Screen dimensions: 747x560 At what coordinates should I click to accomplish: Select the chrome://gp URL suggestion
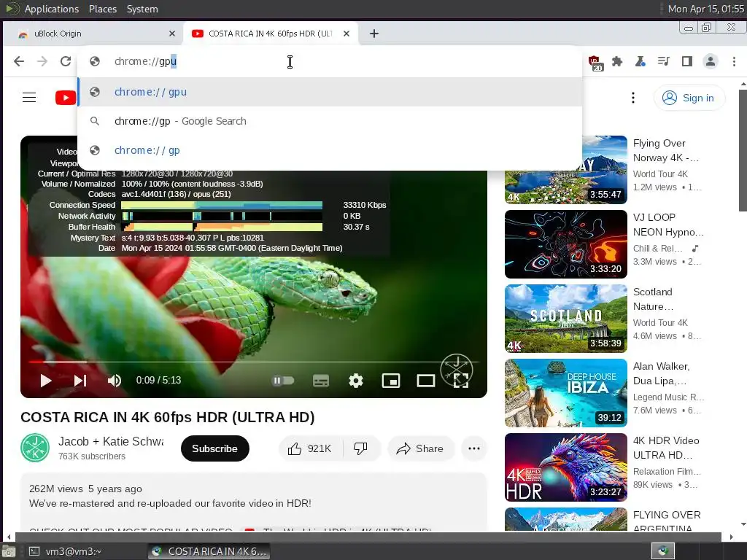click(330, 150)
